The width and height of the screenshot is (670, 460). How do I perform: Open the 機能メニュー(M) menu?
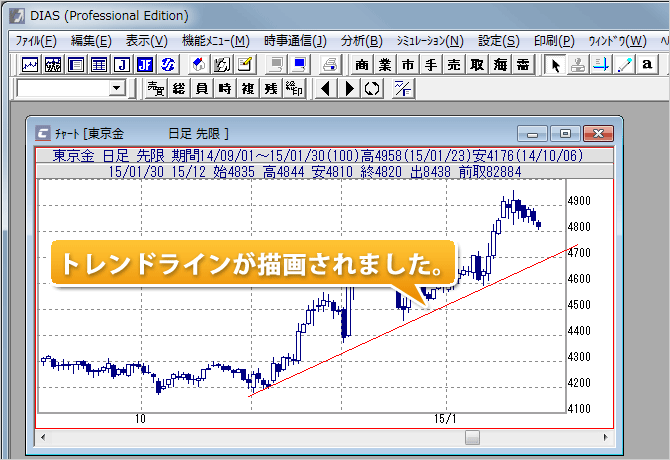(x=215, y=40)
